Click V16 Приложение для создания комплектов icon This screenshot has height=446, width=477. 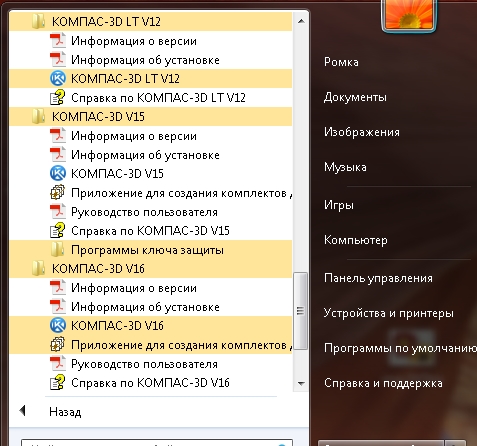pyautogui.click(x=58, y=345)
